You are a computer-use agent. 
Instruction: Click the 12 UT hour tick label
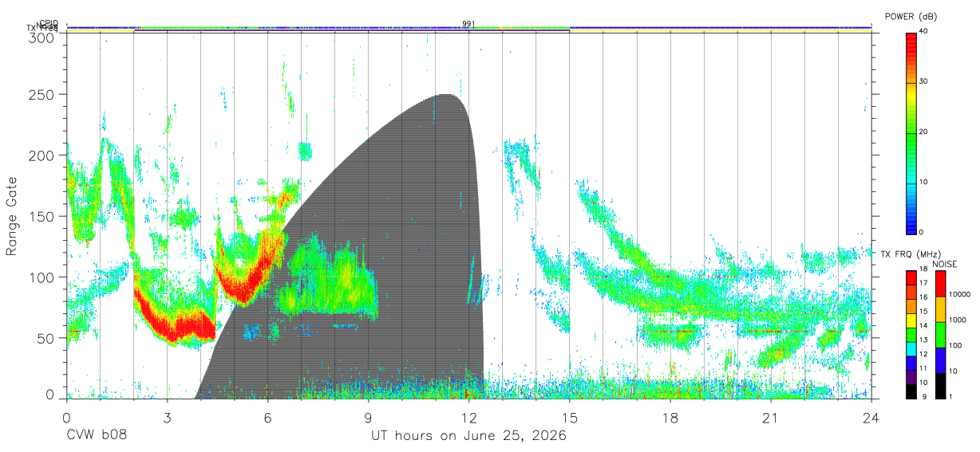click(x=469, y=419)
